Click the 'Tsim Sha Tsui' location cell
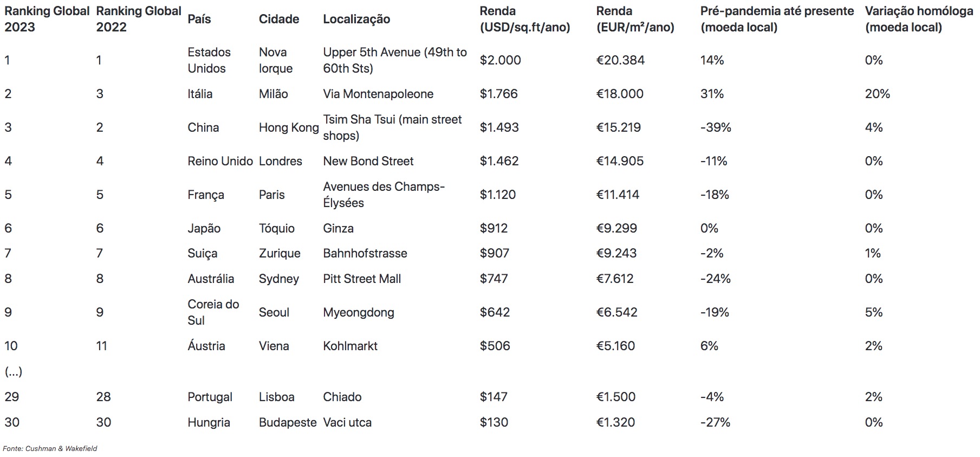980x457 pixels. tap(392, 127)
